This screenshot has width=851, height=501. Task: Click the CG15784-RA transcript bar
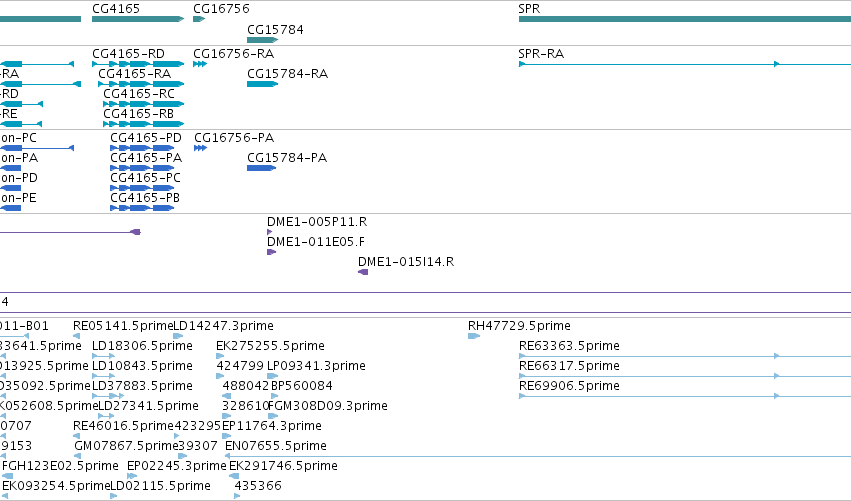262,84
